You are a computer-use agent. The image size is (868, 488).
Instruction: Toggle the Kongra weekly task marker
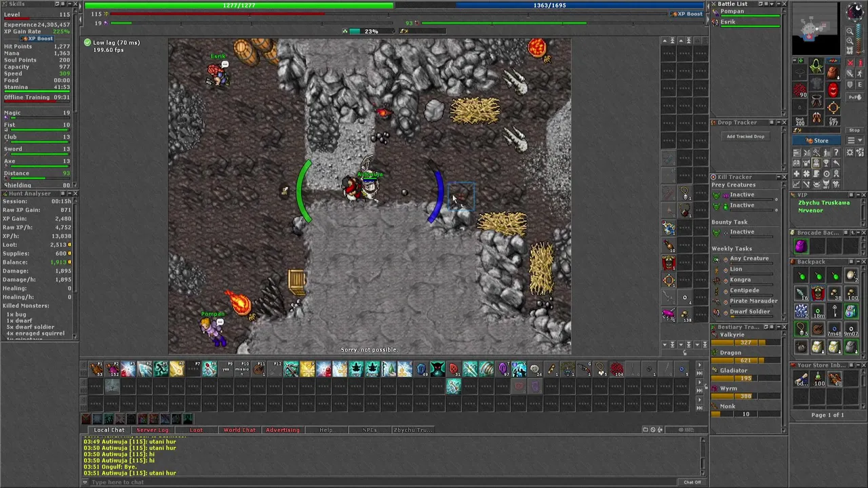[726, 281]
